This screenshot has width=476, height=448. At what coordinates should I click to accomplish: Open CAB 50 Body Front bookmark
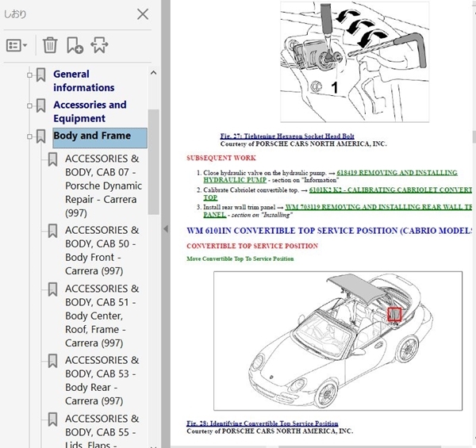[102, 251]
